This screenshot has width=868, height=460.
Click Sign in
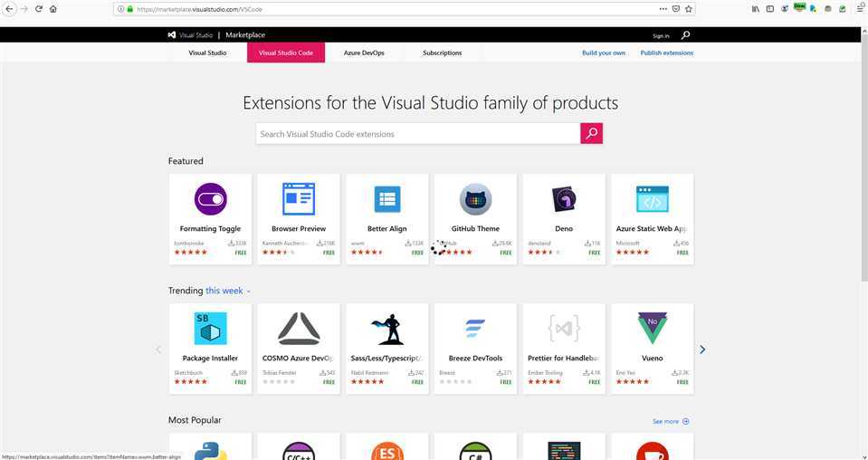coord(661,35)
